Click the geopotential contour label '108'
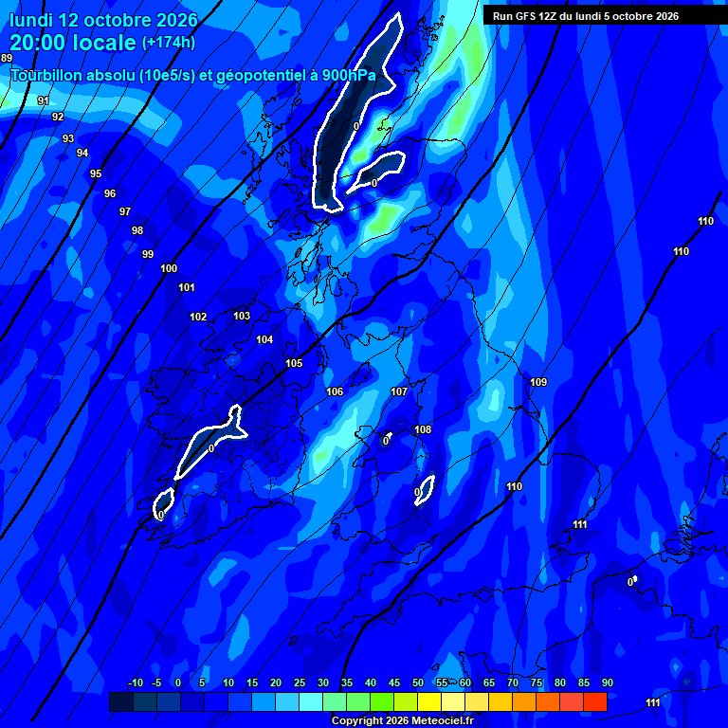The image size is (728, 728). tap(423, 429)
